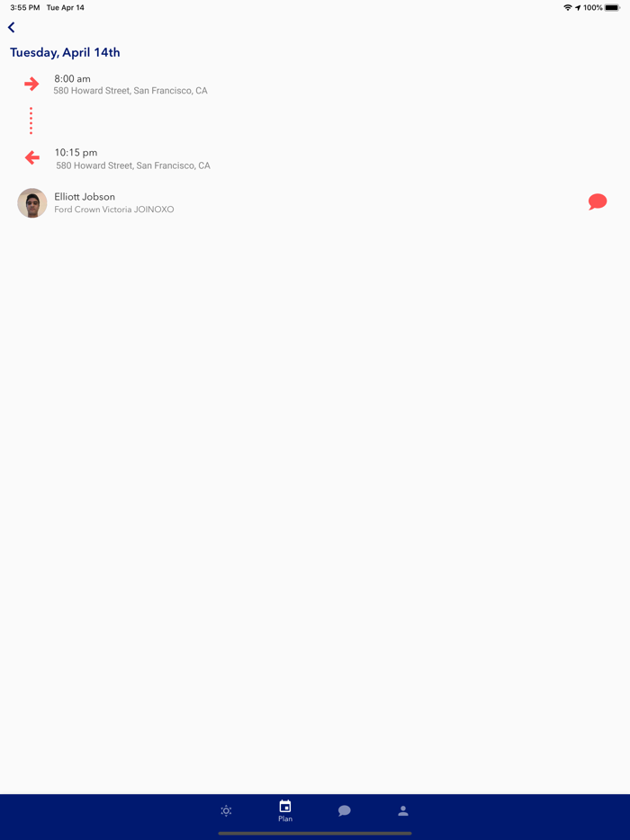Open the sun icon tab in bottom bar
The image size is (630, 840).
(226, 810)
